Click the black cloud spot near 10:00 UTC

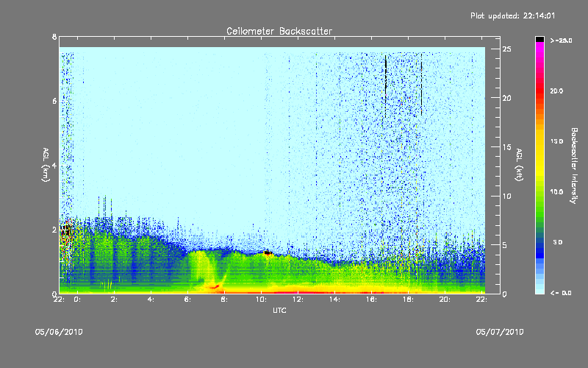pyautogui.click(x=268, y=253)
